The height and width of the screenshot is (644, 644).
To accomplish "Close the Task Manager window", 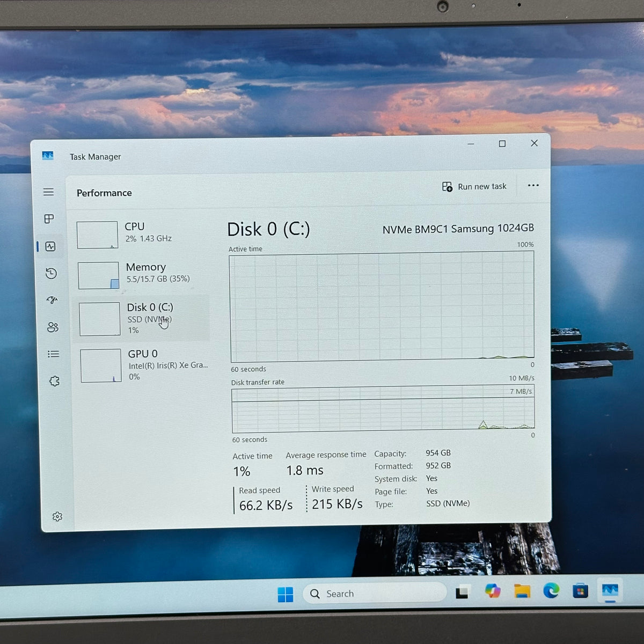I will (534, 143).
